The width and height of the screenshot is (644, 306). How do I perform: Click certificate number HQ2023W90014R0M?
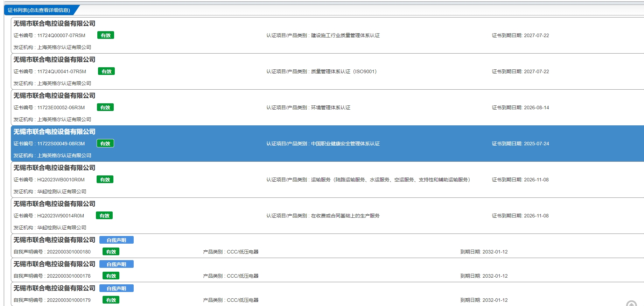tap(61, 216)
